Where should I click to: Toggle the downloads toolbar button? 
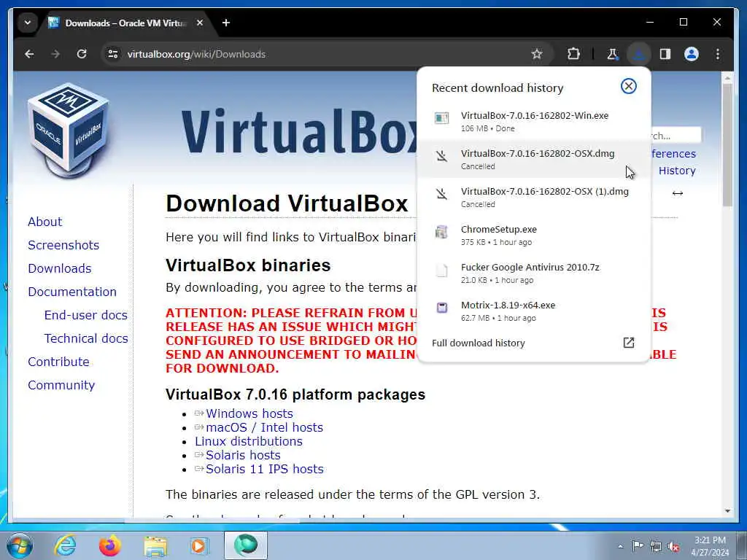(639, 54)
